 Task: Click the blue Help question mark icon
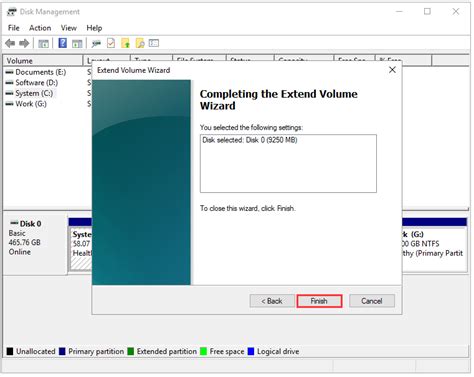point(63,43)
